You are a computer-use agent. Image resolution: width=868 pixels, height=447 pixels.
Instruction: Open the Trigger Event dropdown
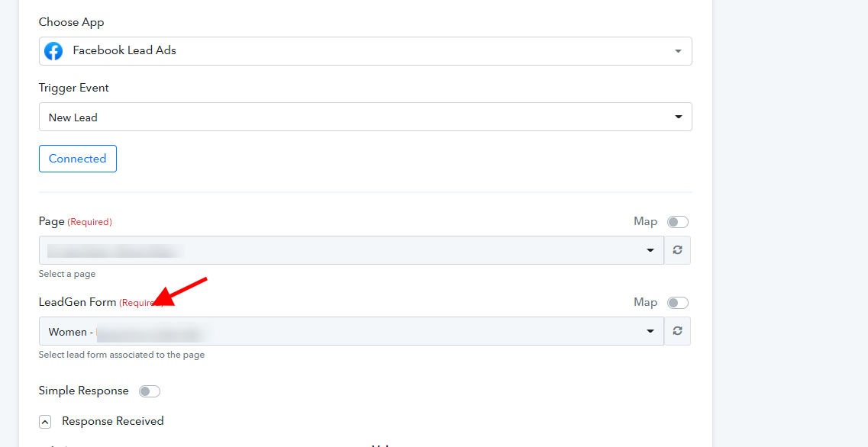point(365,117)
